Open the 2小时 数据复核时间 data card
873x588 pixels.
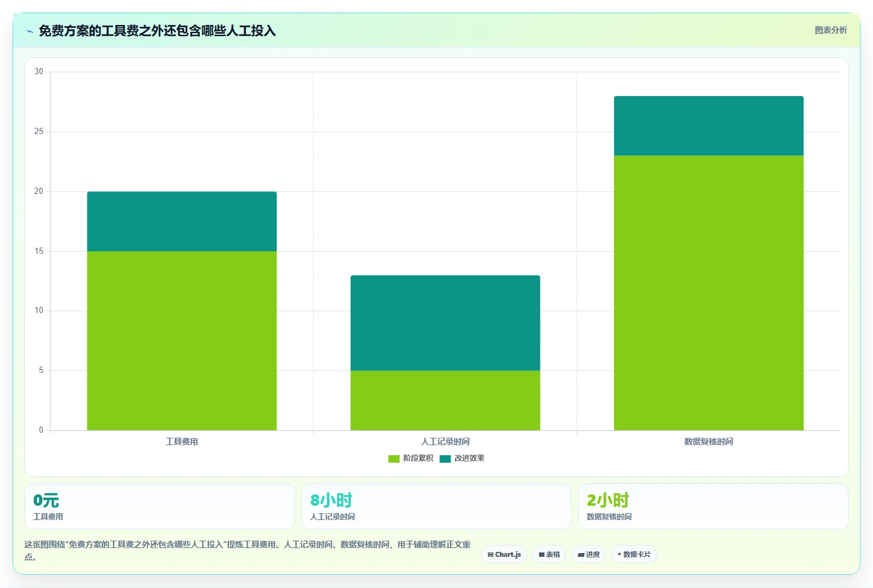point(713,506)
